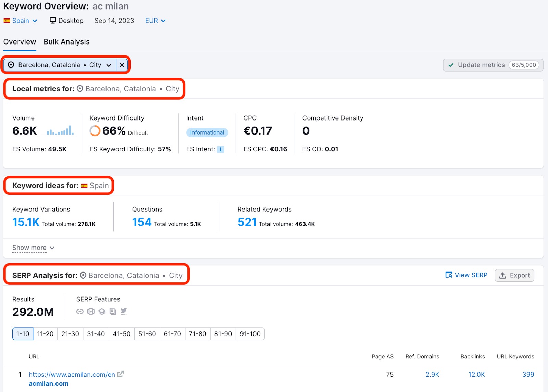
Task: Click the ES Volume: 49.5K text
Action: coord(39,149)
